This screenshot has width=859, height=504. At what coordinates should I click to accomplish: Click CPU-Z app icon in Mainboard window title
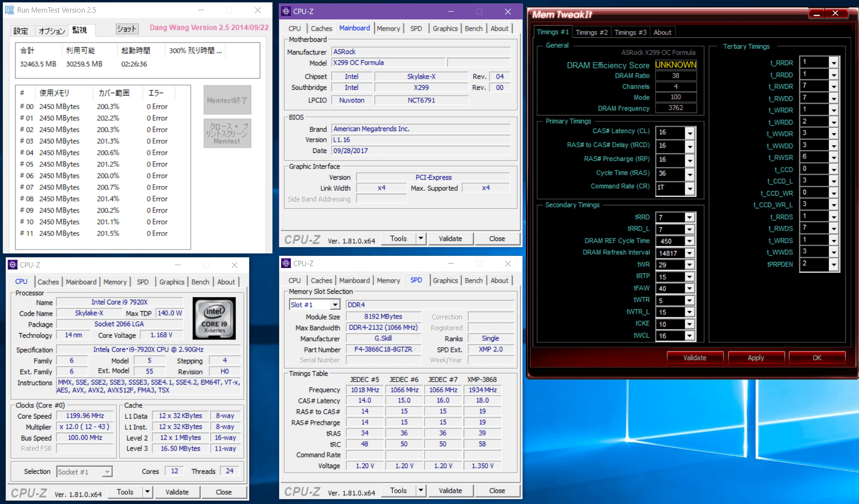coord(286,11)
